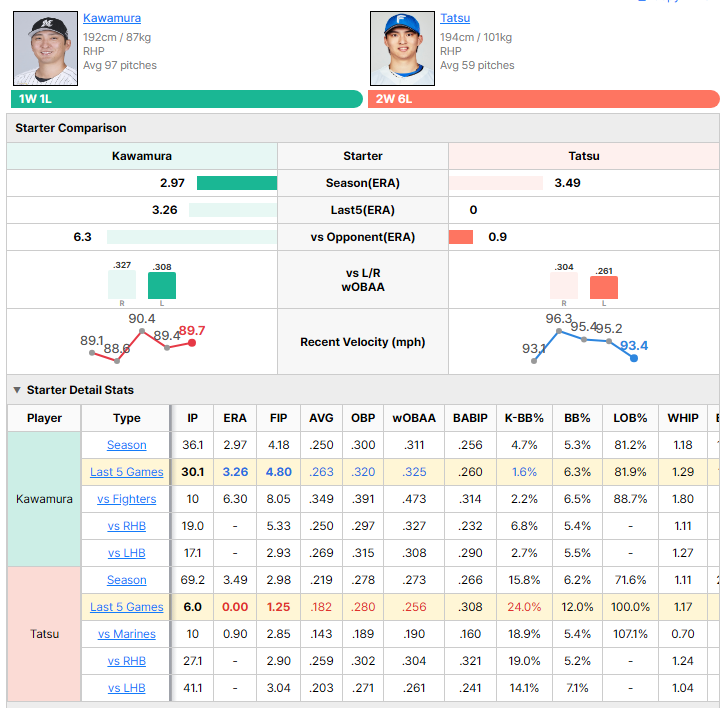Open Tatsu's vs LHB link
The image size is (726, 708).
coord(126,688)
